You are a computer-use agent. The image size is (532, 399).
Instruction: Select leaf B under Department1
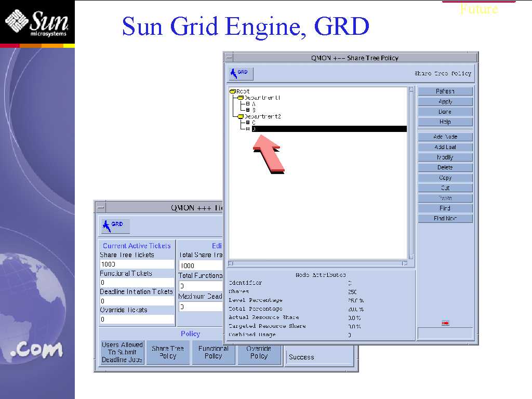point(254,110)
